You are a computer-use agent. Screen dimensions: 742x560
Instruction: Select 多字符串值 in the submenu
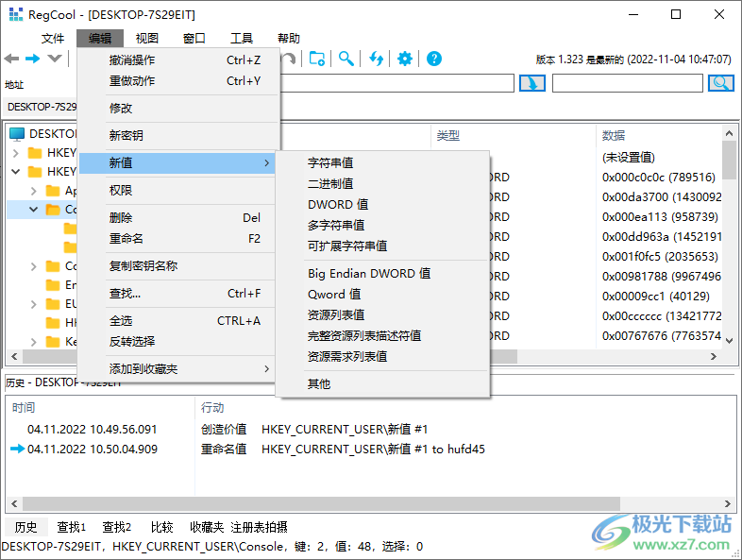pos(382,226)
